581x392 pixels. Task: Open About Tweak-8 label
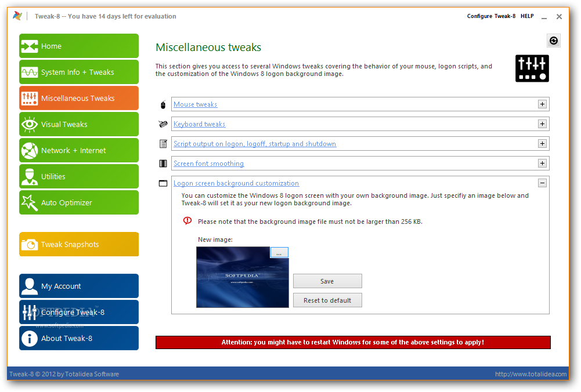click(x=67, y=338)
